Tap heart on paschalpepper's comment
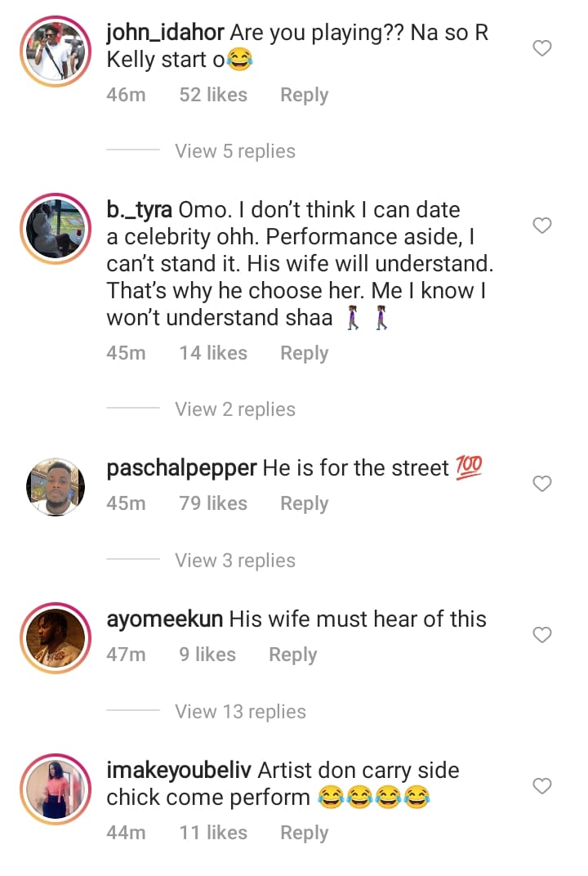 [x=542, y=484]
